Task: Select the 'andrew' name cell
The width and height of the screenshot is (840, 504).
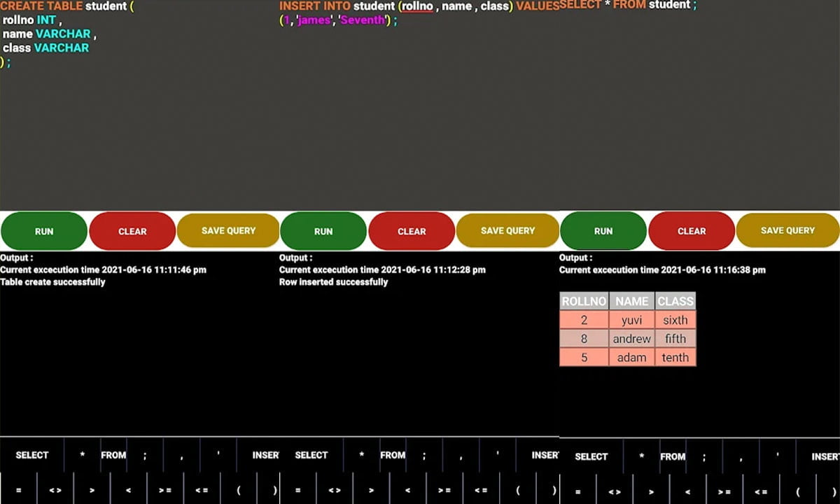Action: 632,338
